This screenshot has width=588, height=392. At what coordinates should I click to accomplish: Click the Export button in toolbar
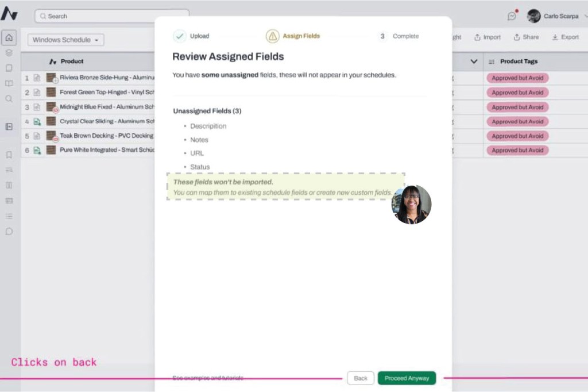point(566,37)
